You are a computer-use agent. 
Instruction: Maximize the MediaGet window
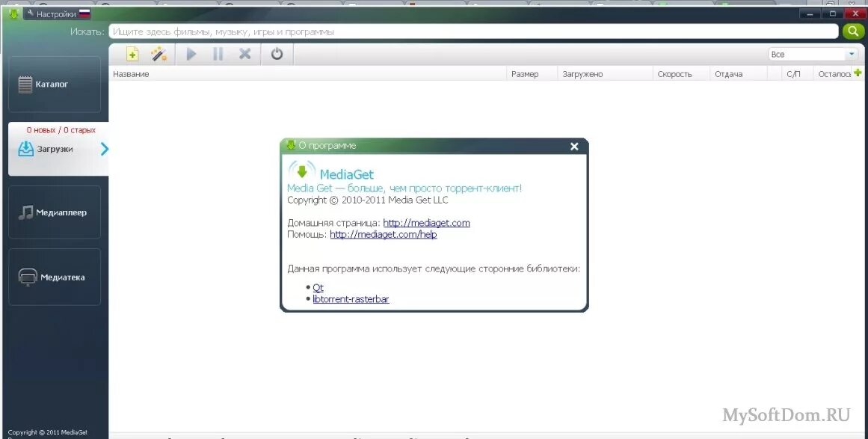(831, 14)
